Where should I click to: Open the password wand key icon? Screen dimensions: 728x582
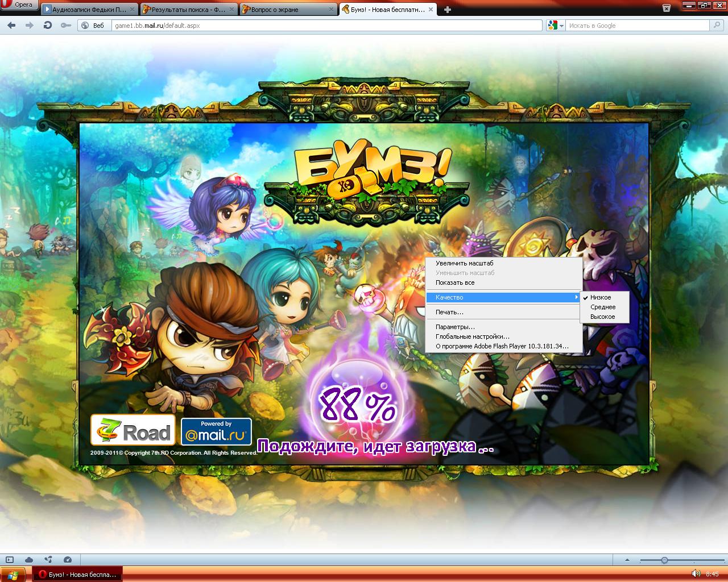tap(66, 26)
